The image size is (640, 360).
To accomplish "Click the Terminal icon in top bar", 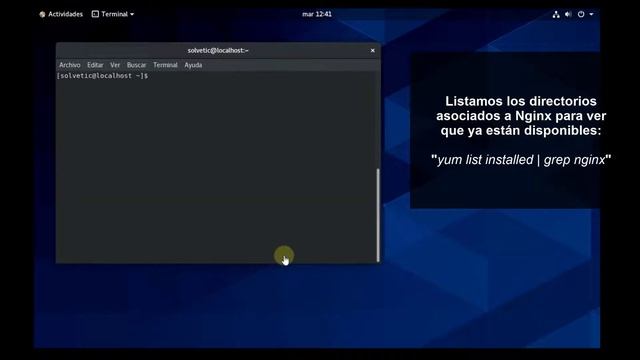I will pos(95,14).
